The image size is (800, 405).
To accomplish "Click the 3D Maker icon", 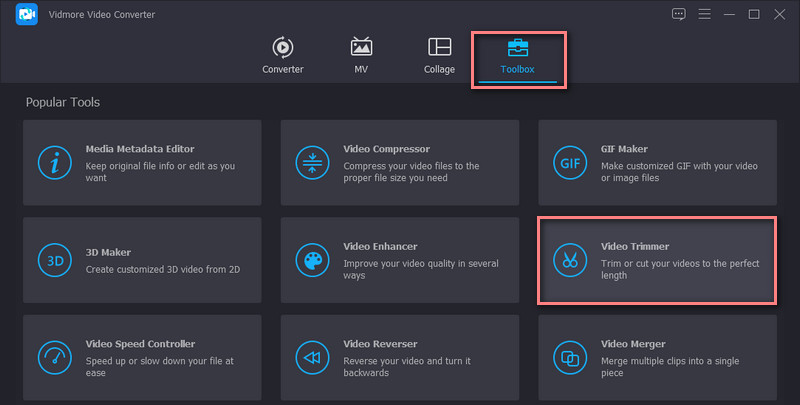I will [53, 260].
